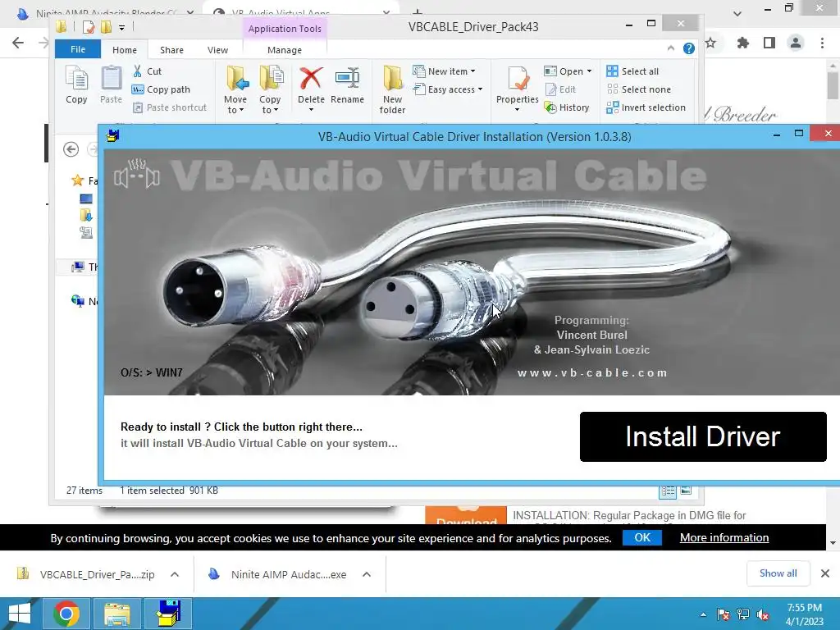This screenshot has width=840, height=630.
Task: Click the Favorites star in navigation pane
Action: 78,180
